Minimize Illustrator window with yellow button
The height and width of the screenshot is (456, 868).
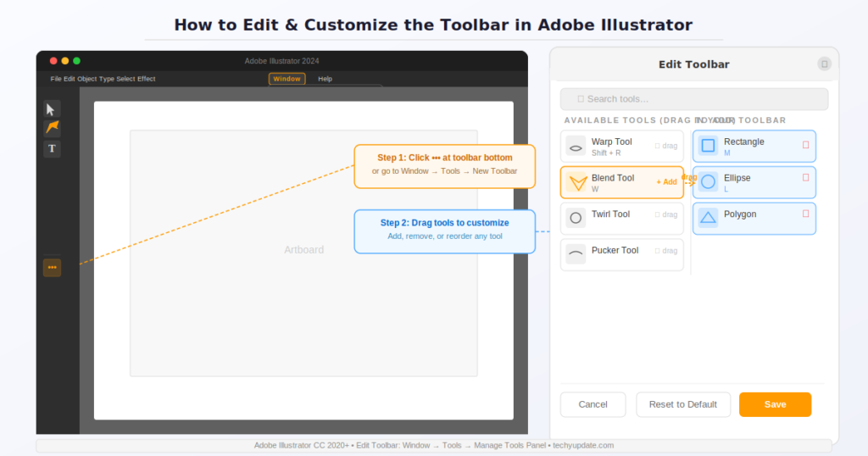[65, 61]
